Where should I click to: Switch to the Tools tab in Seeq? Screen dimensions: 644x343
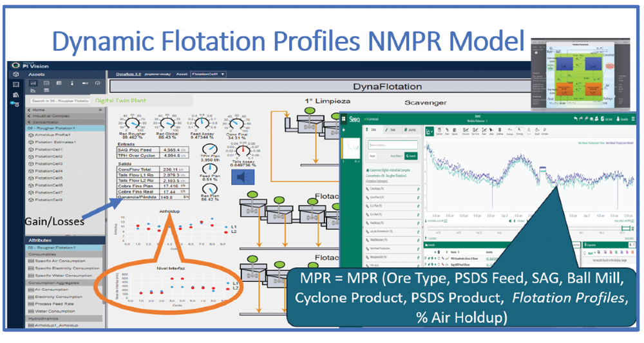(392, 129)
